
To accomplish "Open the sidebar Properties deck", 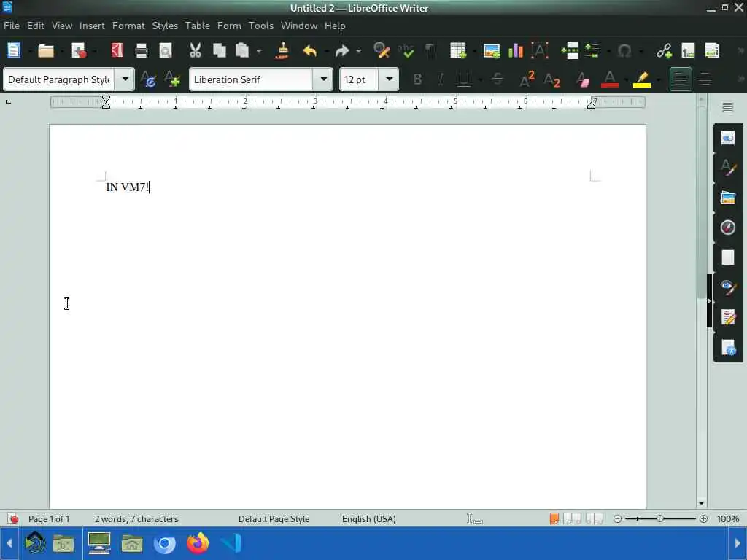I will (727, 138).
